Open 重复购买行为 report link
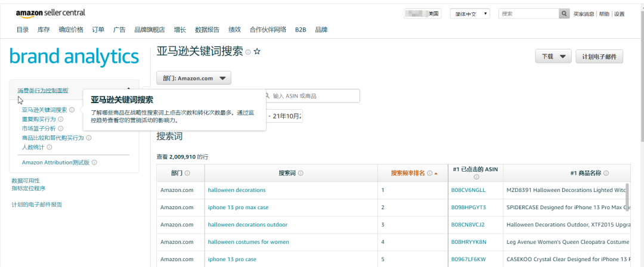 point(39,119)
